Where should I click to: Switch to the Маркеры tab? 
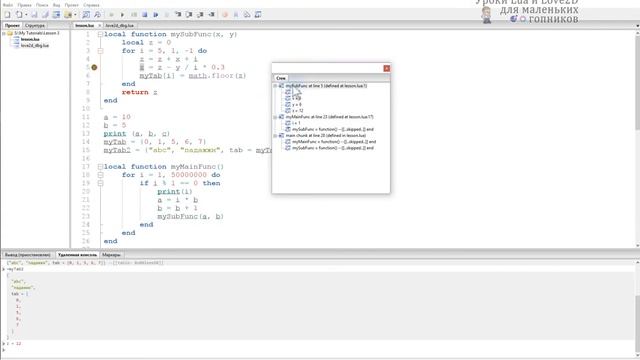[111, 255]
